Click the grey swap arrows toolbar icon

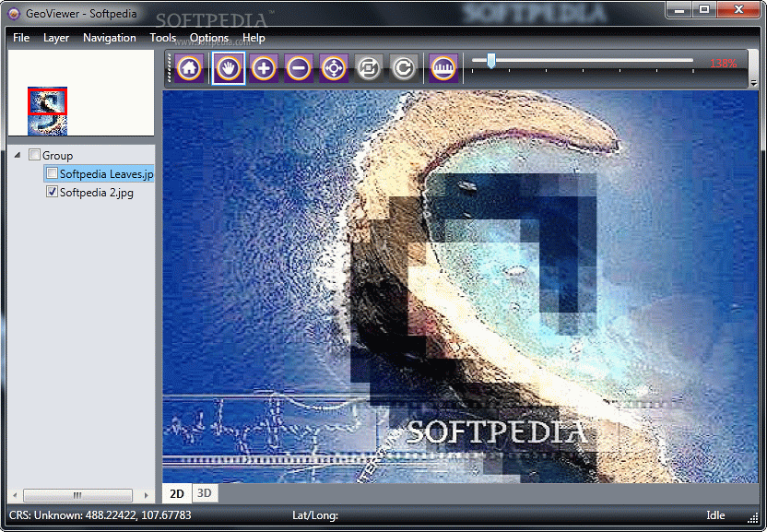[x=369, y=68]
